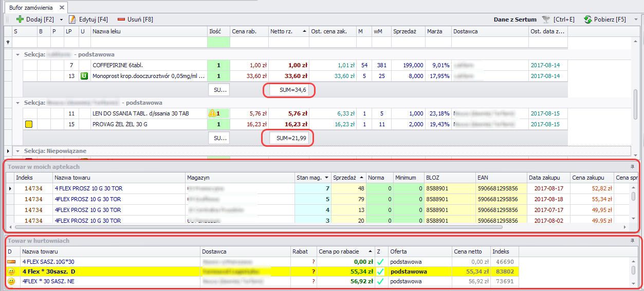The image size is (644, 291).
Task: Click the warning icon on LEN DO SSANIA row
Action: coord(212,114)
